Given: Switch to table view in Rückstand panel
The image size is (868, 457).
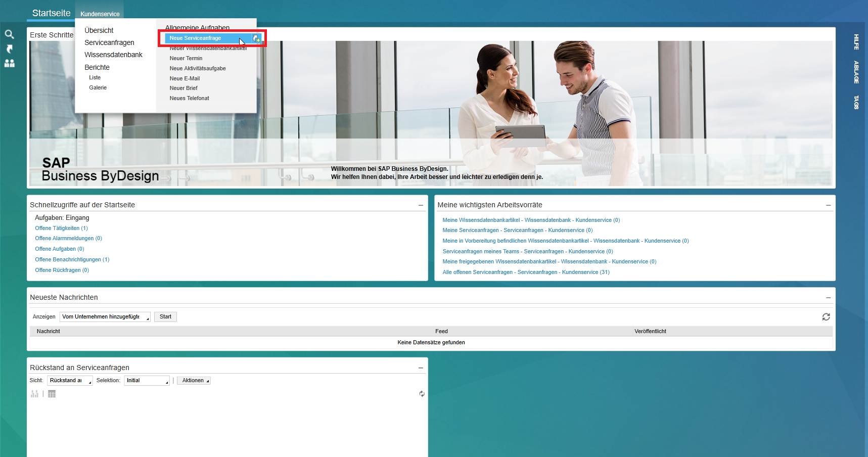Looking at the screenshot, I should [x=52, y=394].
